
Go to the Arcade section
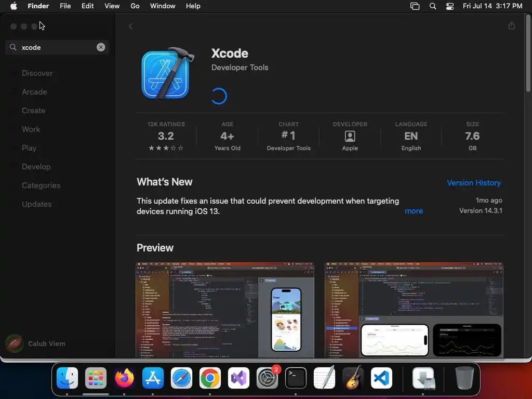[x=34, y=92]
